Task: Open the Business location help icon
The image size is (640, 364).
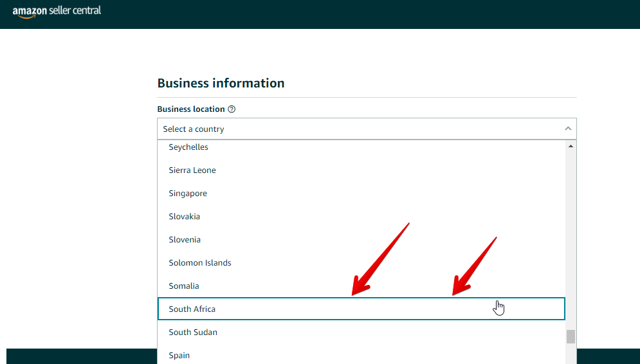Action: [232, 109]
